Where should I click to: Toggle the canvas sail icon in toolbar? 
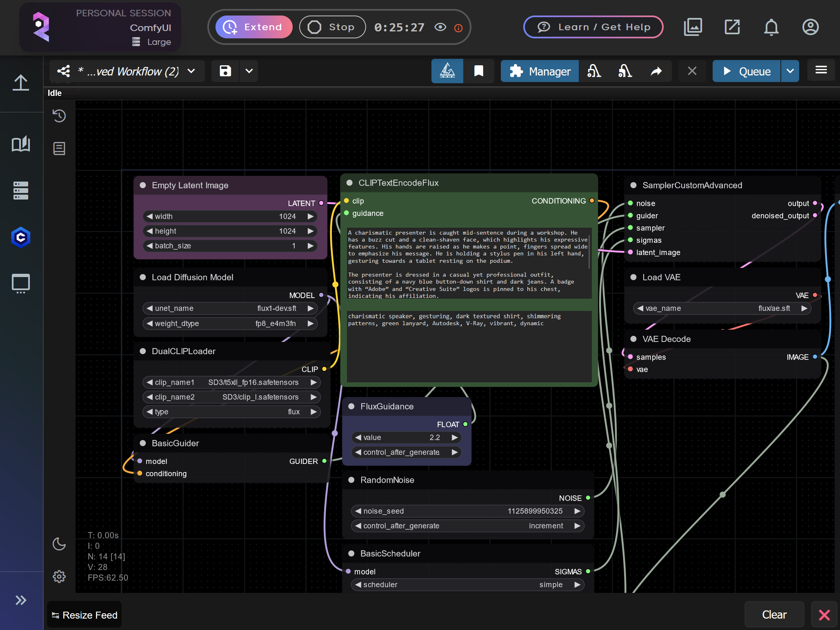click(x=447, y=71)
